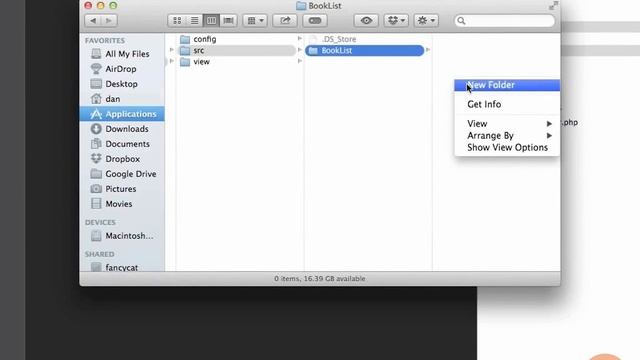This screenshot has height=360, width=640.
Task: Open the Action gear dropdown menu
Action: tap(426, 20)
